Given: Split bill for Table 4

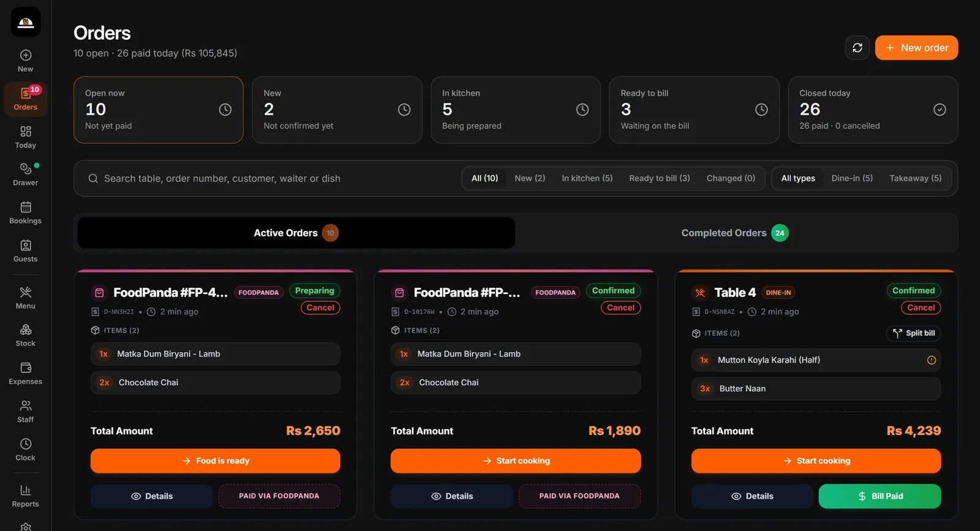Looking at the screenshot, I should tap(913, 333).
